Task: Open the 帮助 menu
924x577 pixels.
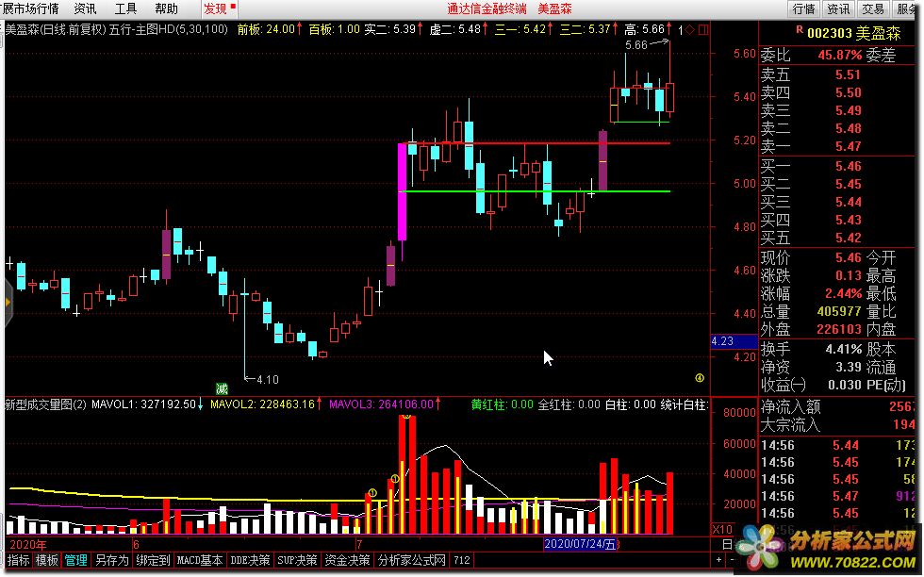Action: (166, 8)
